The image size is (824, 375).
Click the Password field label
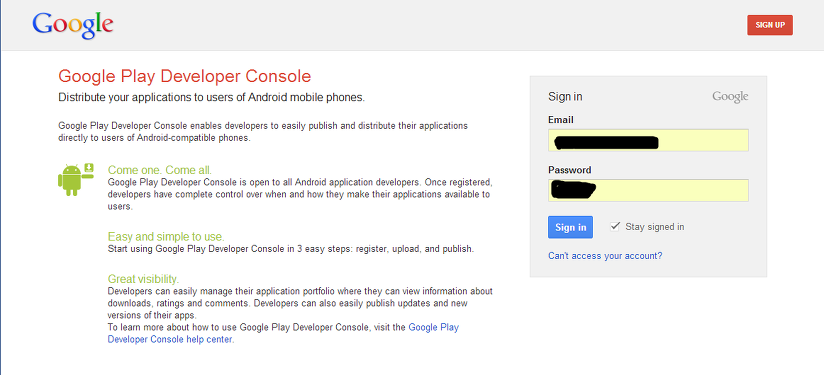point(570,170)
